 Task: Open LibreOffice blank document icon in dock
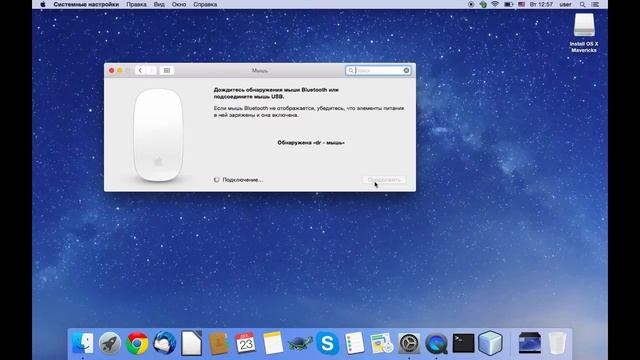(191, 343)
